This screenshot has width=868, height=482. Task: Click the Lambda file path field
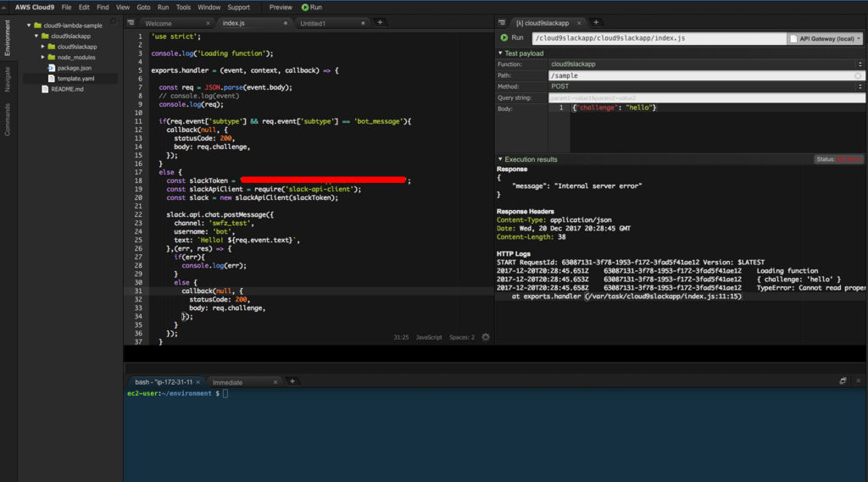tap(659, 38)
